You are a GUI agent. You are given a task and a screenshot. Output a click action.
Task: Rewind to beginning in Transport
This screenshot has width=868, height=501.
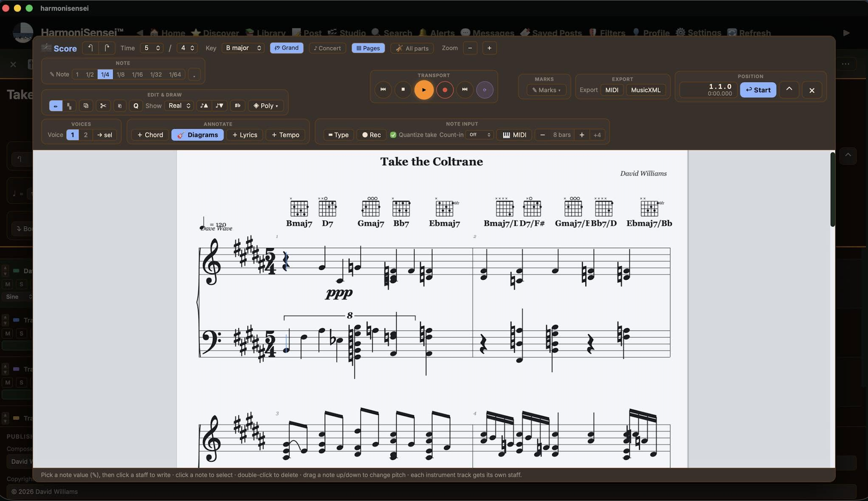point(383,89)
